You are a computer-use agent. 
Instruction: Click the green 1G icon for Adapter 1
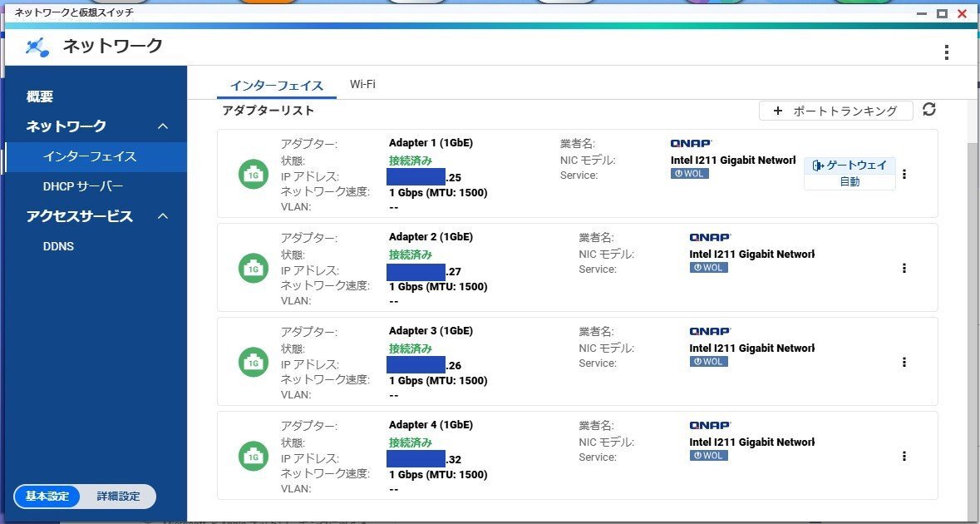click(x=253, y=174)
